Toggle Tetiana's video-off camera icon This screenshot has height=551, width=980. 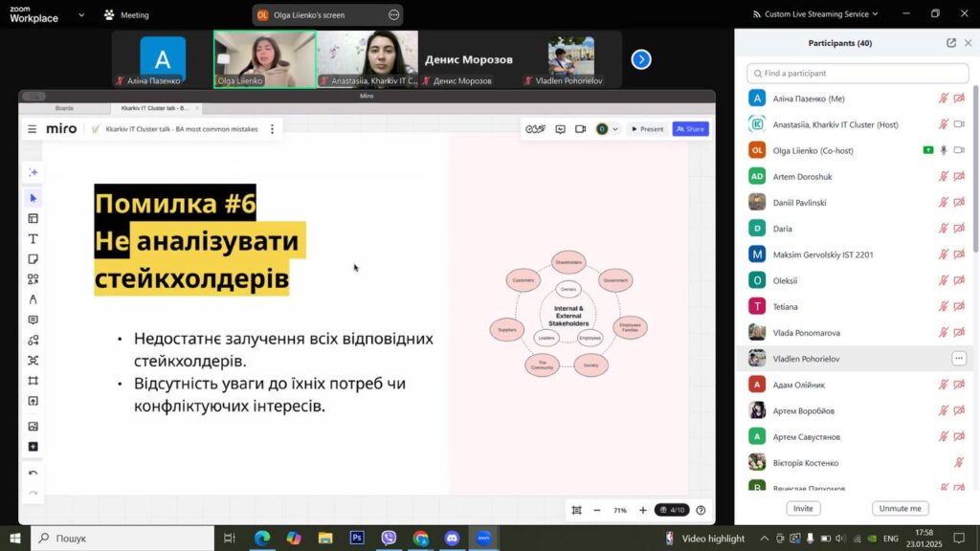959,307
